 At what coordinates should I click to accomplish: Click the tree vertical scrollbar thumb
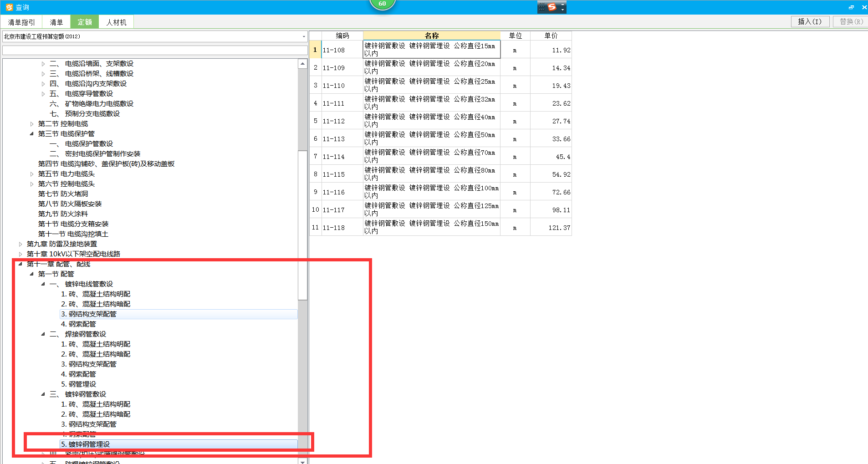tap(303, 225)
